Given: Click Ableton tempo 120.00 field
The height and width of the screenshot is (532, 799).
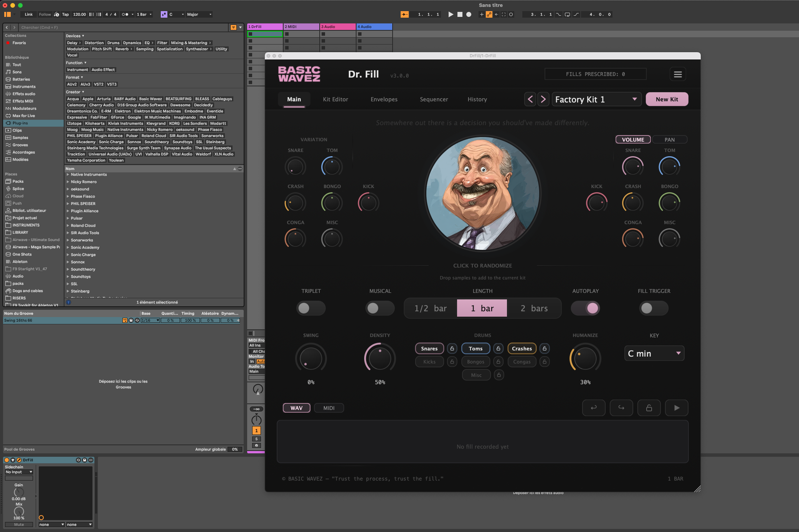Looking at the screenshot, I should [79, 15].
